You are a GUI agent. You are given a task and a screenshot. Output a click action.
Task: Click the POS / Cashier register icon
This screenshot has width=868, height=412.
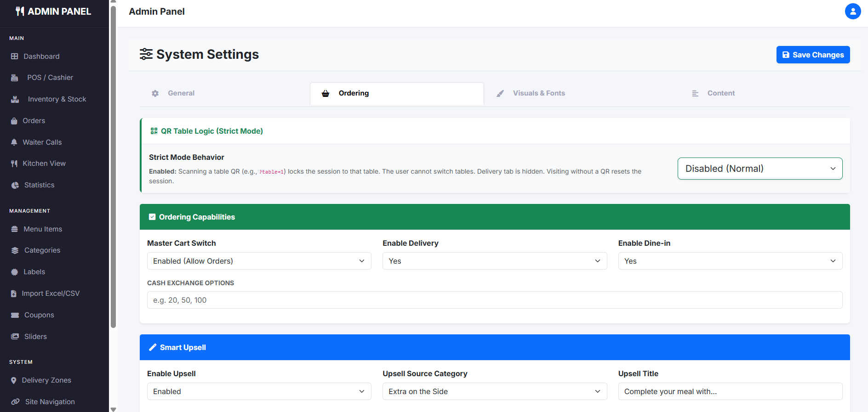coord(15,78)
